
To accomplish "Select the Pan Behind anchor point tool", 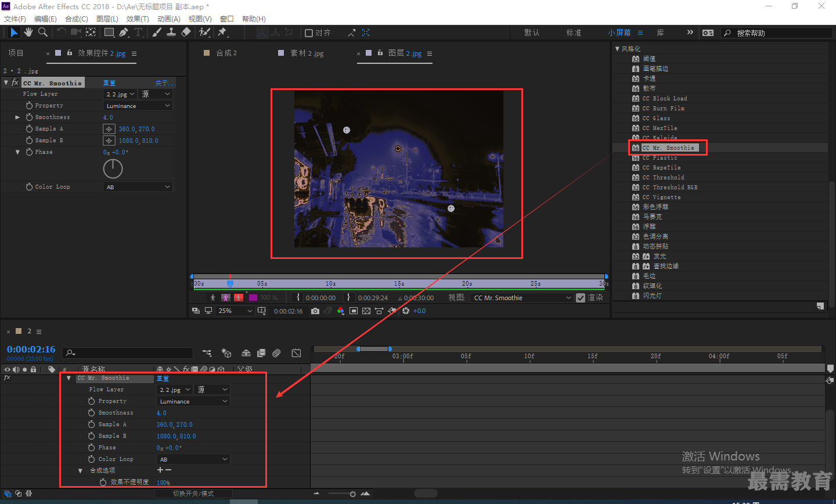I will coord(91,33).
